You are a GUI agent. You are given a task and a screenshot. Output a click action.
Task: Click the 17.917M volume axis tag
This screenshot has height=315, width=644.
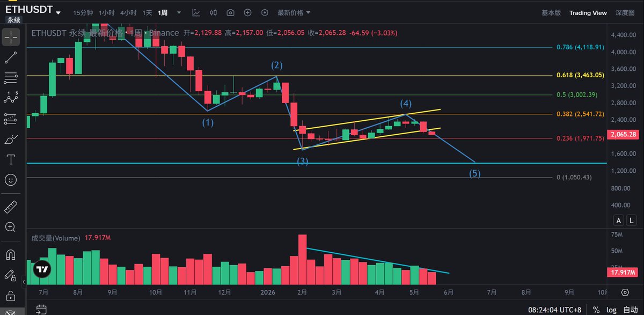tap(623, 273)
